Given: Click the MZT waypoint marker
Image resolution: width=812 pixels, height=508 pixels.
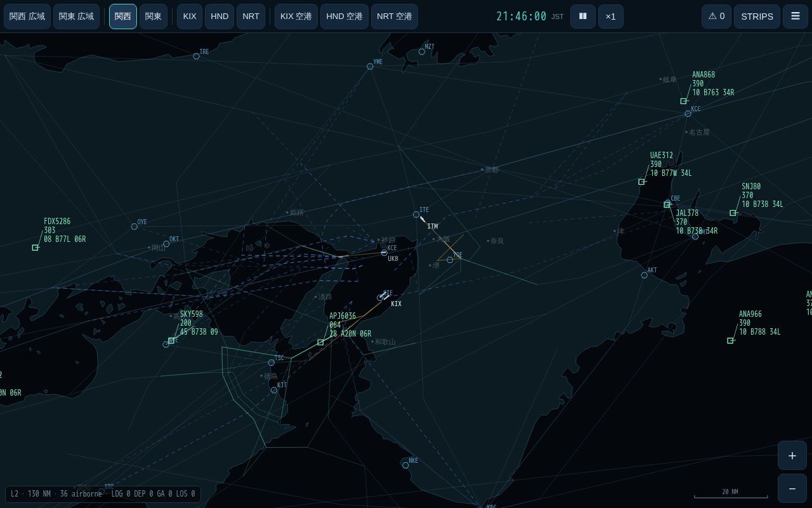Looking at the screenshot, I should click(x=422, y=51).
